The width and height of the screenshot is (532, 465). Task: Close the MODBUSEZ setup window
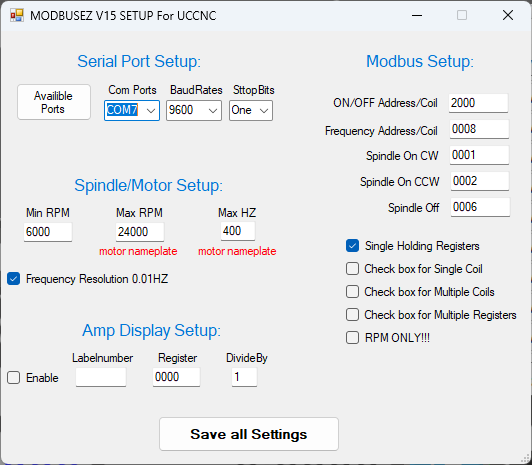click(x=508, y=15)
